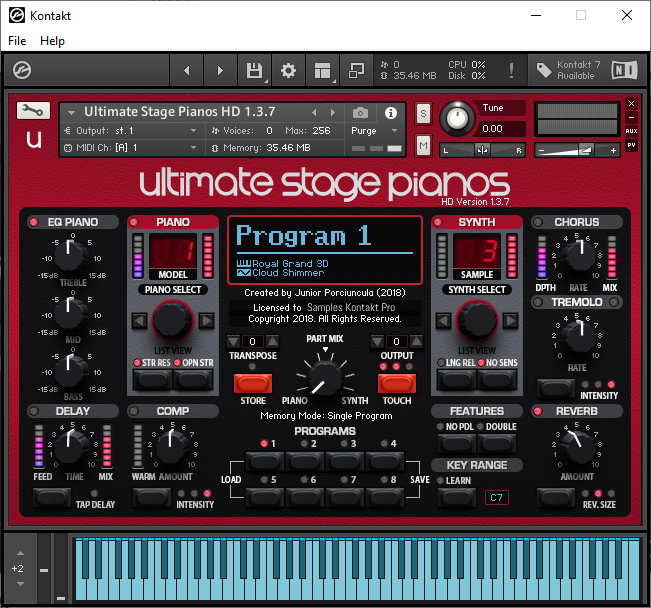This screenshot has width=651, height=608.
Task: Open PIANO LIST VIEW
Action: (173, 351)
